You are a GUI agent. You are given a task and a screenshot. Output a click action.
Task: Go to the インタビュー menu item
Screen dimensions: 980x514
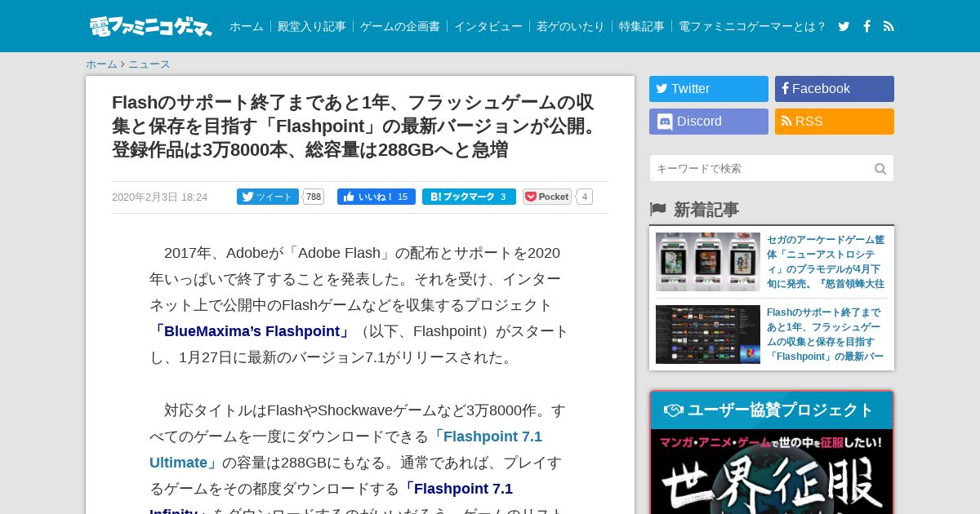click(x=488, y=26)
